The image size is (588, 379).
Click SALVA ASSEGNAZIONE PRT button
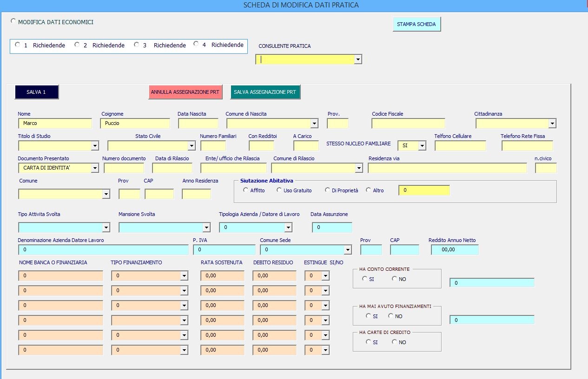pos(265,92)
